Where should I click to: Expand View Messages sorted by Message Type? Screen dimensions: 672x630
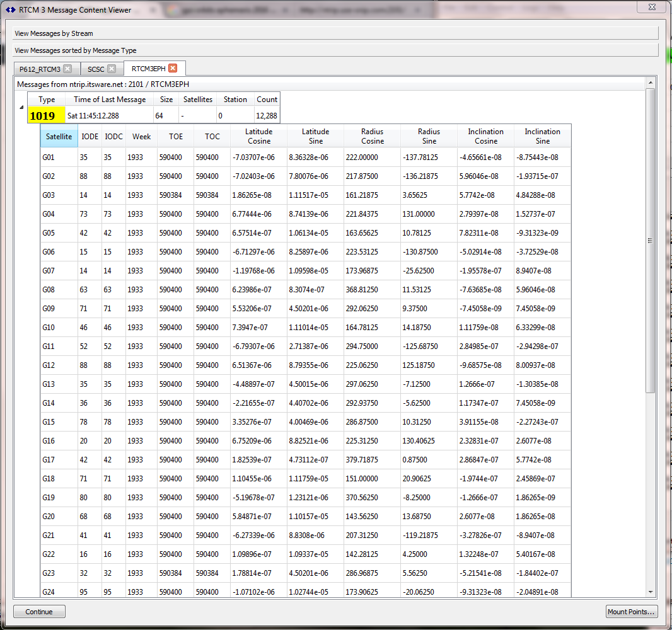[x=335, y=50]
